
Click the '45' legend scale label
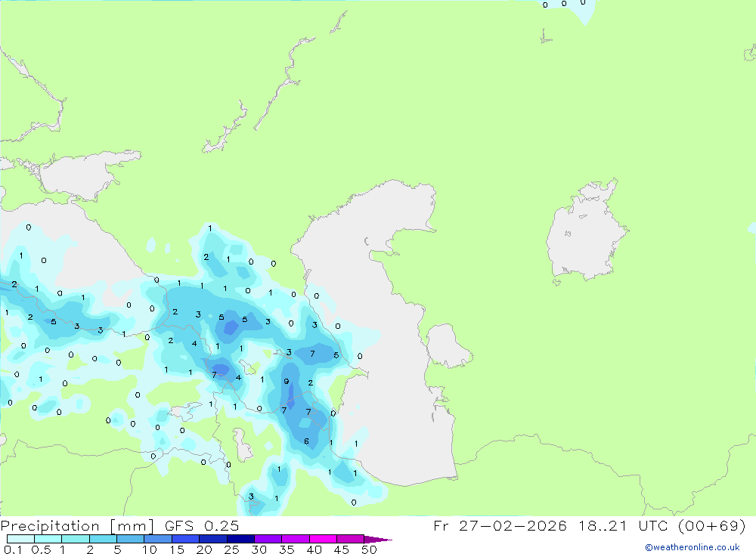click(342, 549)
